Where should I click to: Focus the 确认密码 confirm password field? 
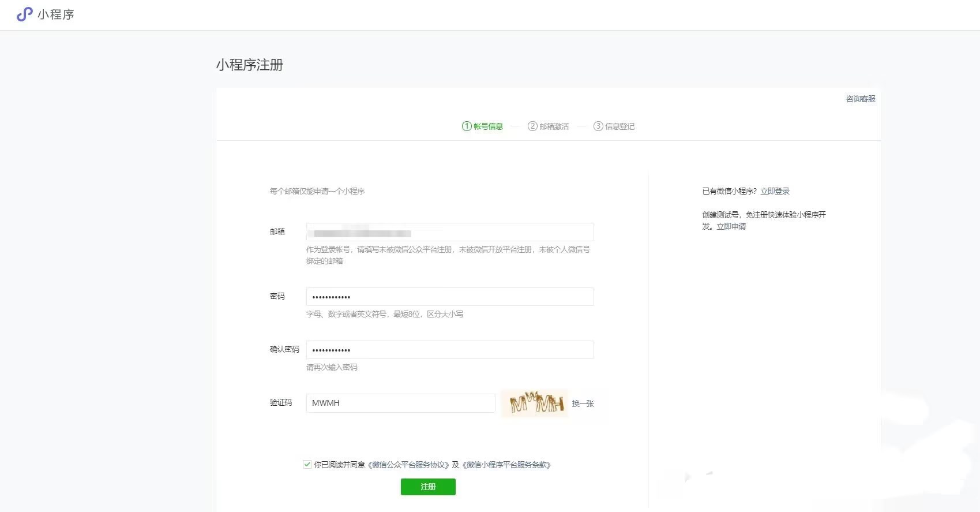click(x=450, y=350)
